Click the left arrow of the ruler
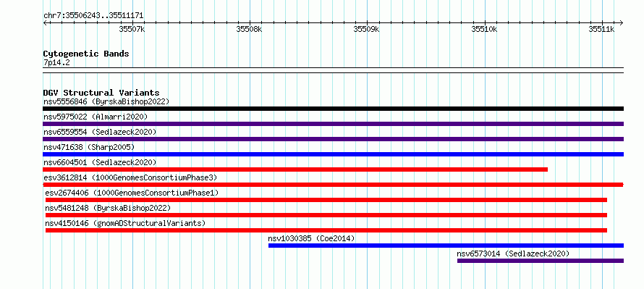644x289 pixels. (45, 22)
